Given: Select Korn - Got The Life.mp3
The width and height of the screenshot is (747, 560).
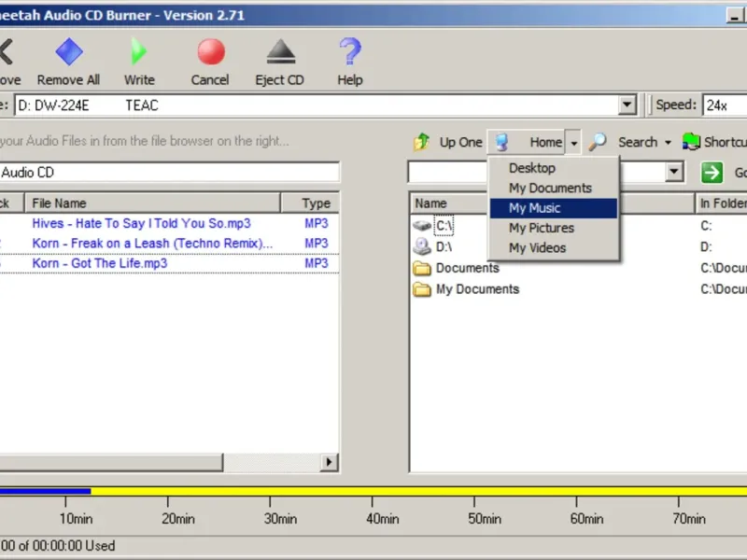Looking at the screenshot, I should [100, 263].
